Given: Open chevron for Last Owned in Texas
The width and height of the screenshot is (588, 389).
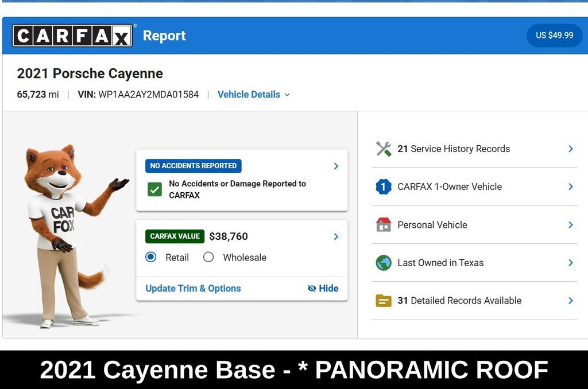Looking at the screenshot, I should pyautogui.click(x=570, y=263).
